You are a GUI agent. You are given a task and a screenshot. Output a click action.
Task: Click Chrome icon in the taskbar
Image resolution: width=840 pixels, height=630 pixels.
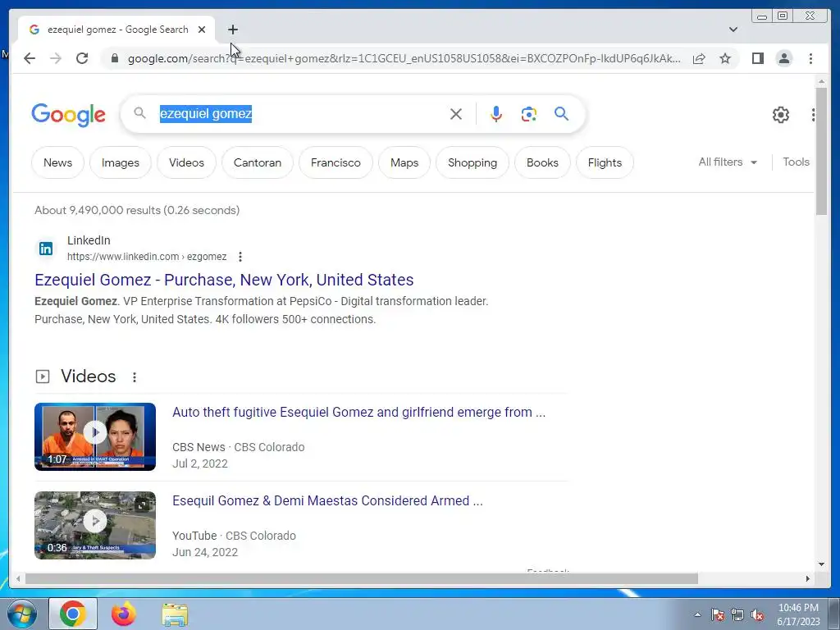(x=73, y=614)
